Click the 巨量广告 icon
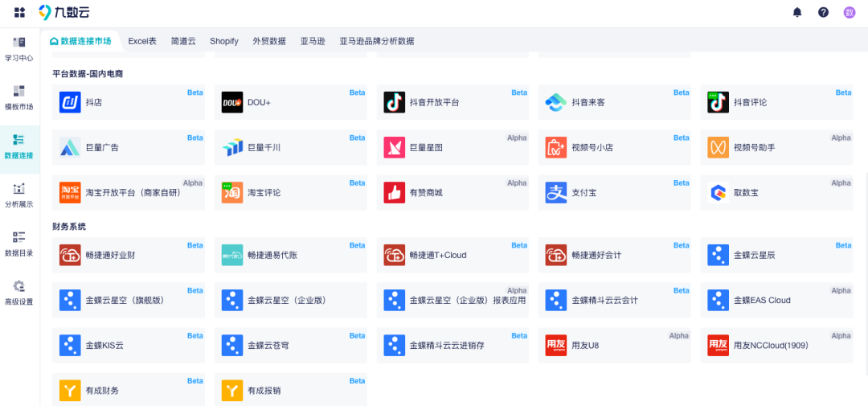The image size is (868, 406). click(x=70, y=147)
